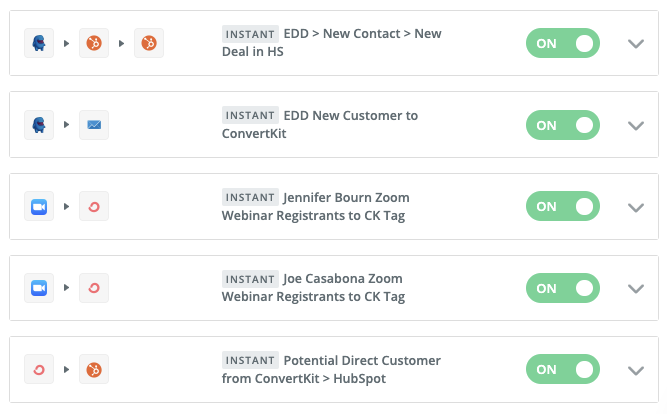Click the email icon in the ConvertKit zap
The width and height of the screenshot is (667, 414).
(94, 125)
